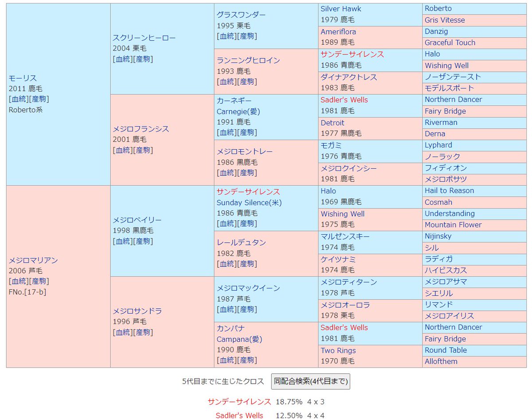Open the Round Table link
The height and width of the screenshot is (419, 532).
pos(446,350)
